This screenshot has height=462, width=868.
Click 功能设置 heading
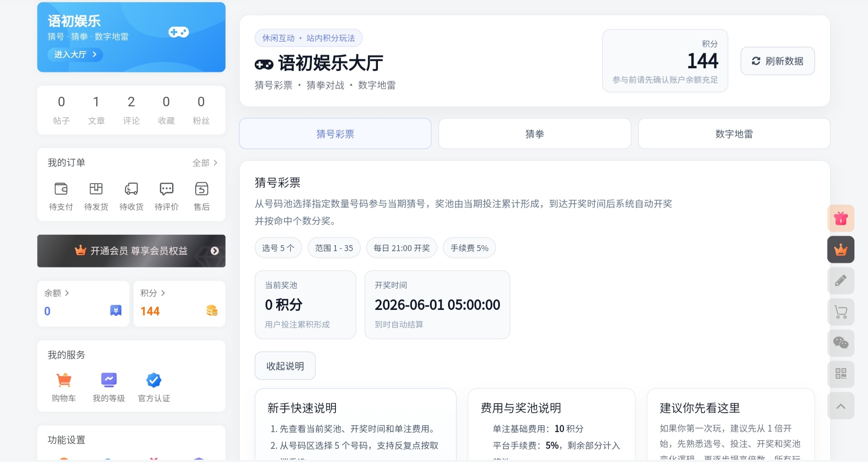(x=66, y=440)
